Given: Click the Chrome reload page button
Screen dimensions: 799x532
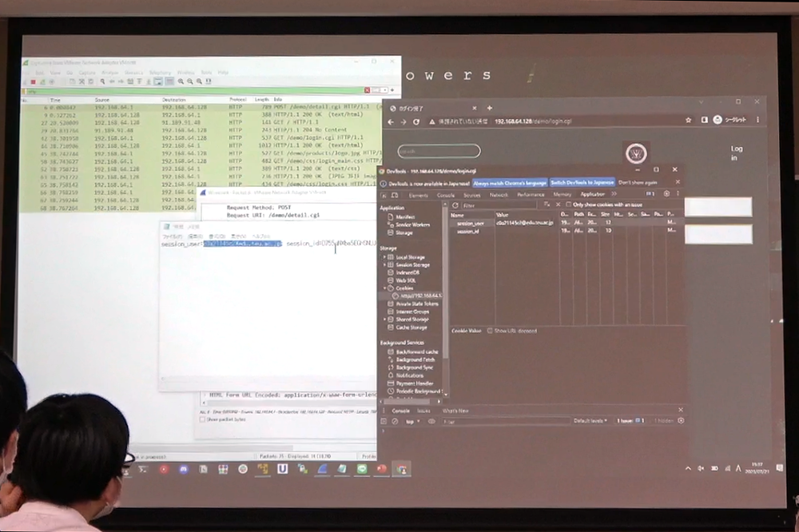Looking at the screenshot, I should [416, 121].
